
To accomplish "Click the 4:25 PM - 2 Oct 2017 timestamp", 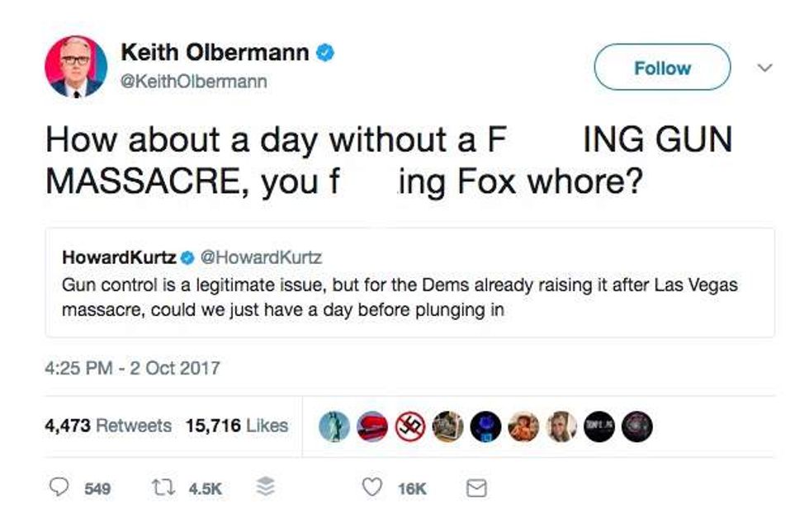I will (132, 367).
